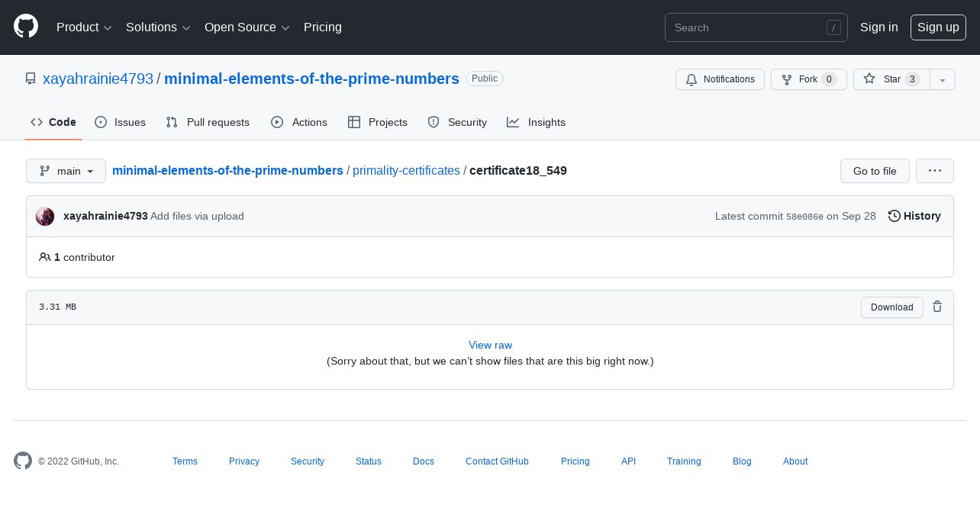Image resolution: width=980 pixels, height=508 pixels.
Task: Open the Product menu
Action: (84, 27)
